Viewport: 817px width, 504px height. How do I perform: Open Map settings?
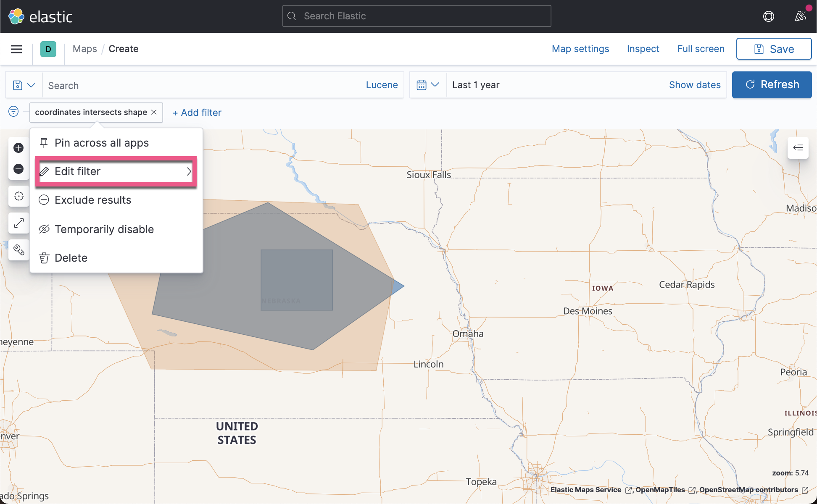coord(580,49)
